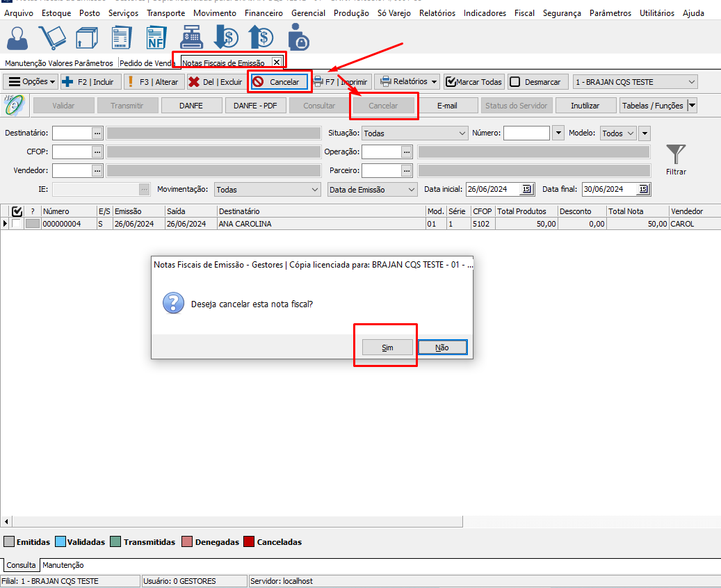
Task: Switch to the Pedido de Venda tab
Action: tap(147, 63)
